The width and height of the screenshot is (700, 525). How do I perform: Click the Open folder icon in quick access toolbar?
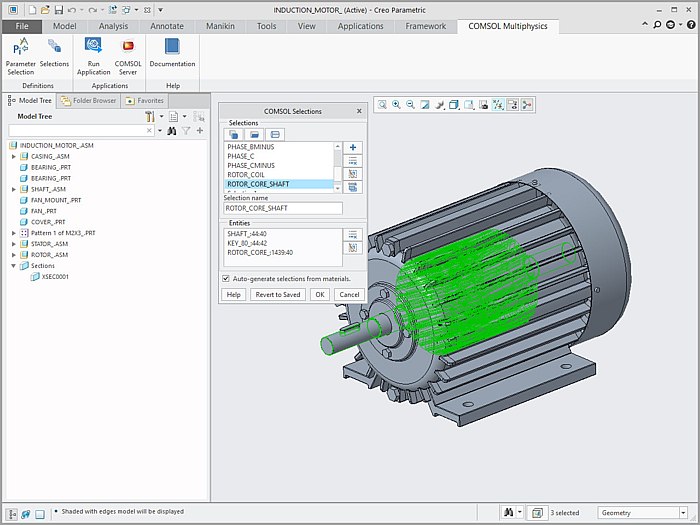pos(45,10)
